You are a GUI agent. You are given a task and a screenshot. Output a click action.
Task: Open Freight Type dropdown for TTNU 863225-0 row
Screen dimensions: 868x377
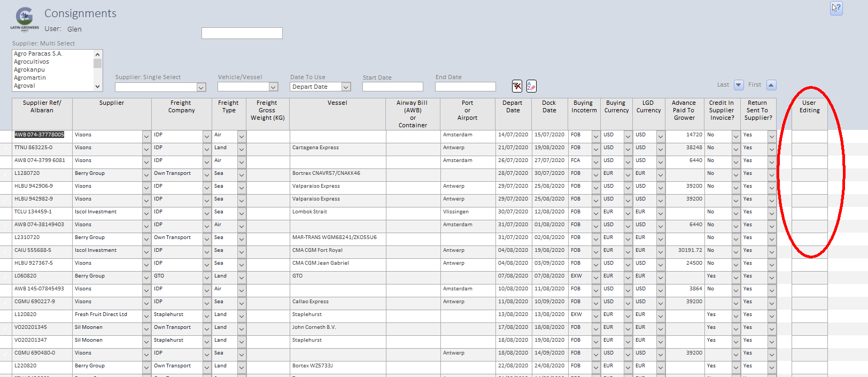[241, 149]
